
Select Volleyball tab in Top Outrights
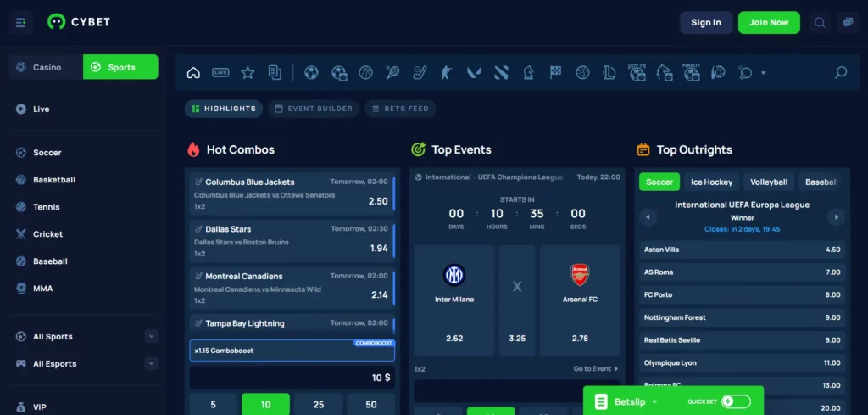[769, 182]
